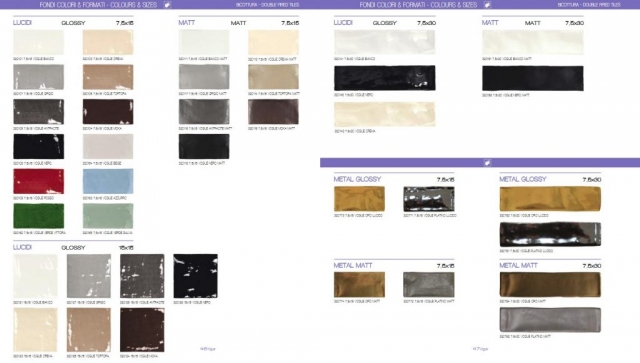Image resolution: width=640 pixels, height=363 pixels.
Task: Pick the 15x15 glossy Nero square tile
Action: [196, 276]
